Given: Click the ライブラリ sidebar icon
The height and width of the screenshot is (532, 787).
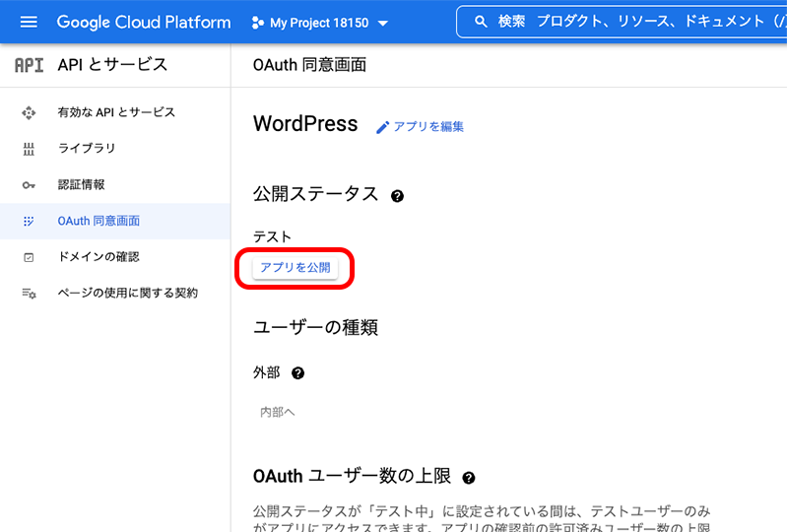Looking at the screenshot, I should coord(29,149).
